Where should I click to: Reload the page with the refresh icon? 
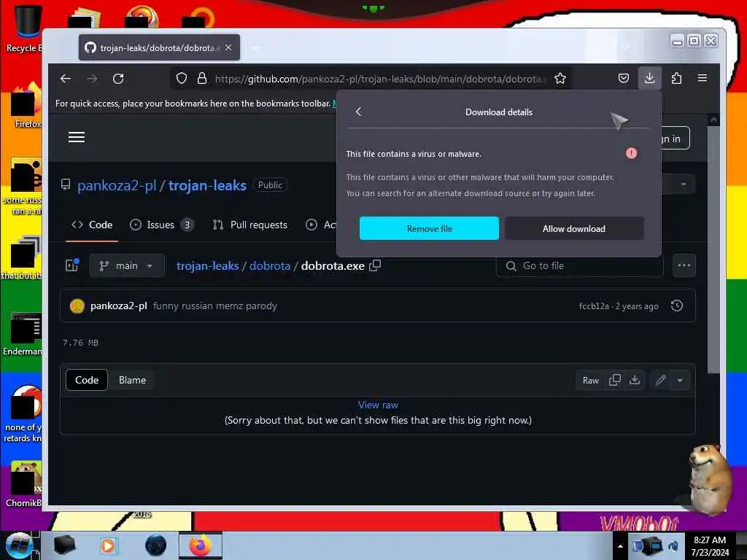click(x=118, y=79)
